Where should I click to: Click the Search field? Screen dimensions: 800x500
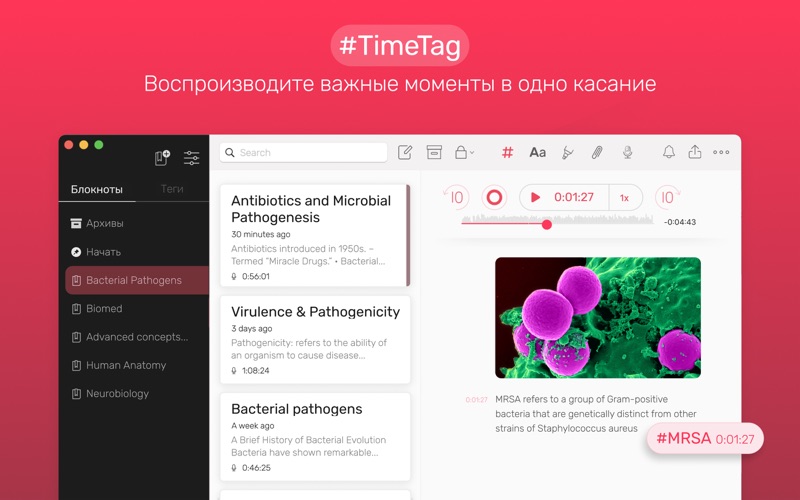tap(304, 153)
